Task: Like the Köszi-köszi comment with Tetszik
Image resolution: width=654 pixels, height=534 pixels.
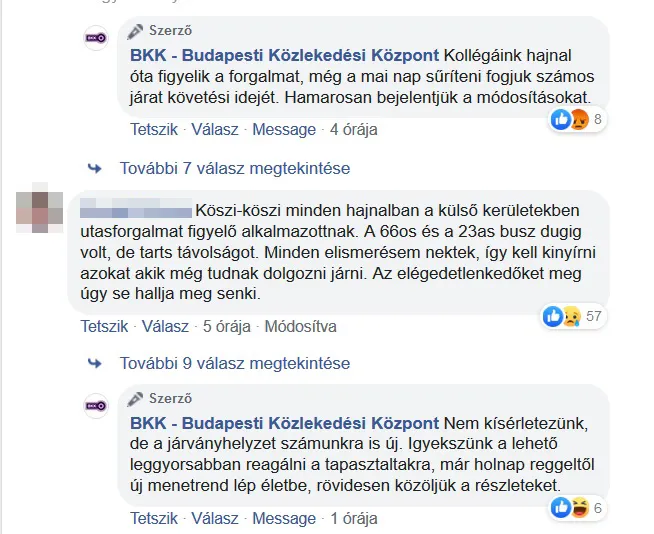Action: pyautogui.click(x=104, y=326)
